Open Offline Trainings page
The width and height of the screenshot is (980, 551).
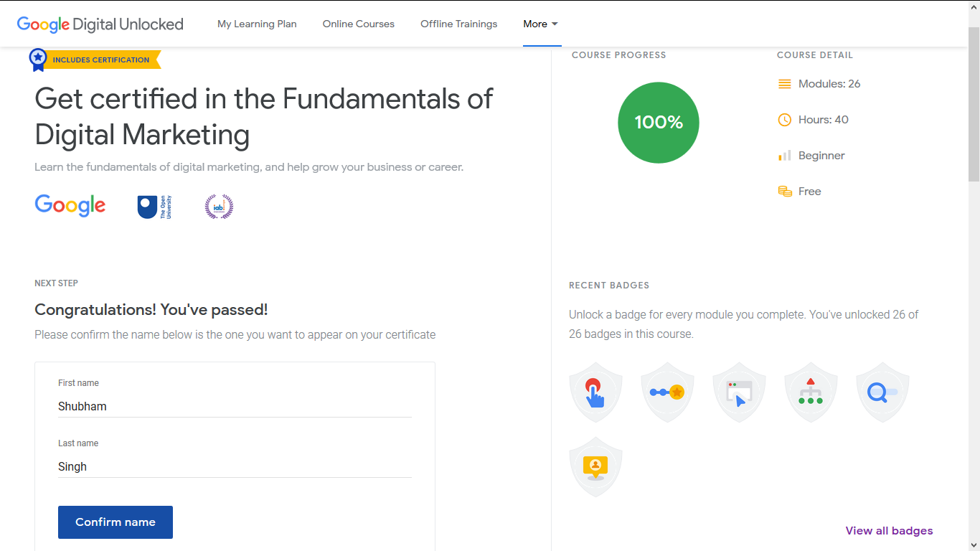[x=458, y=24]
